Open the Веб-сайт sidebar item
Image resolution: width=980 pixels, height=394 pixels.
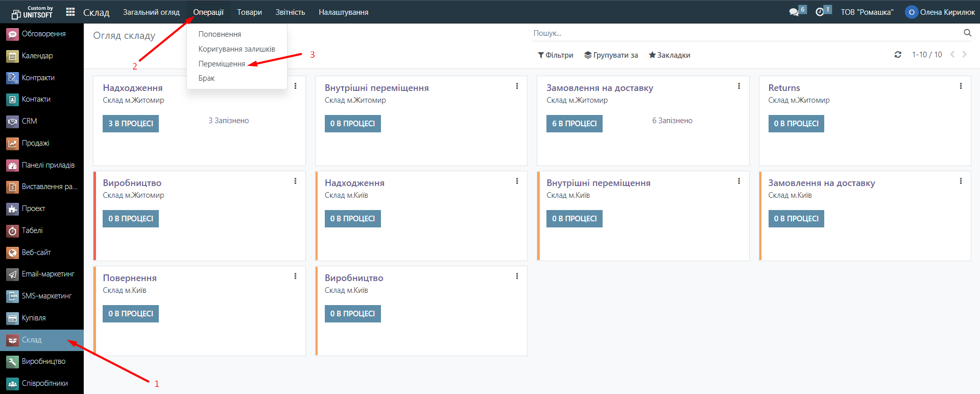click(x=36, y=252)
